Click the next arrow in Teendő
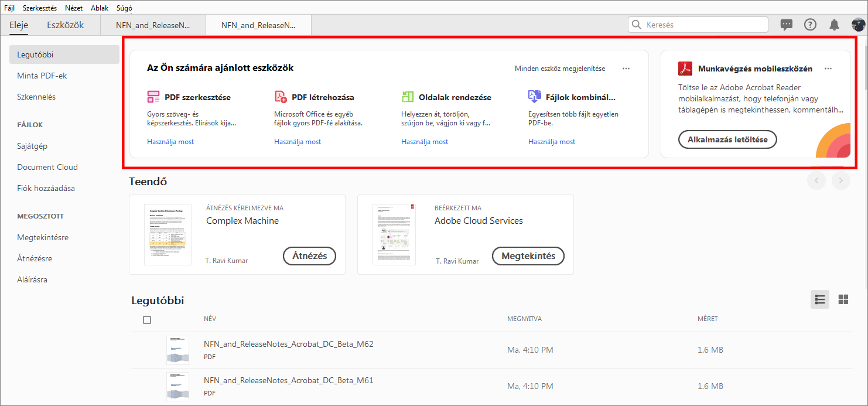Screen dimensions: 868x406 [841, 180]
